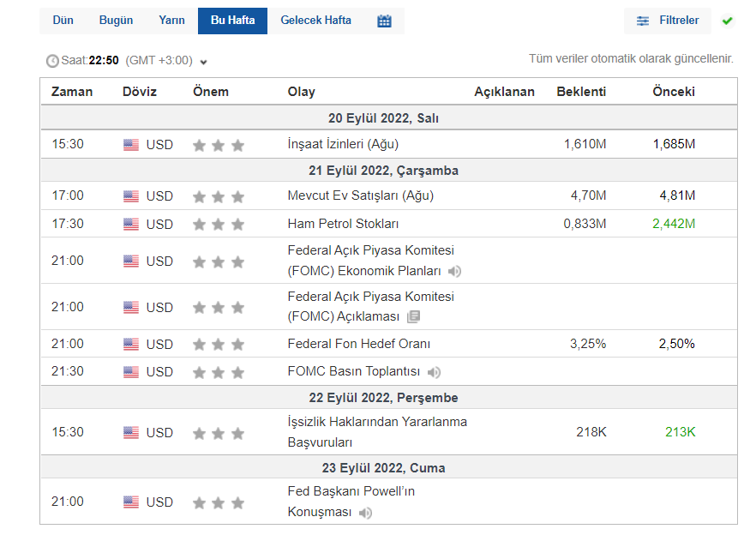Open the Federal Fon Hedef Oranı event
The width and height of the screenshot is (756, 547).
(x=358, y=344)
